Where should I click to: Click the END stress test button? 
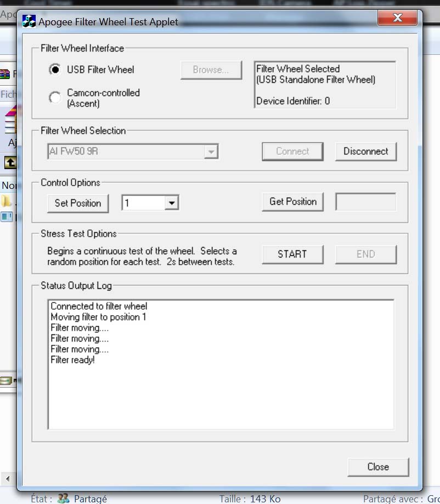[365, 254]
